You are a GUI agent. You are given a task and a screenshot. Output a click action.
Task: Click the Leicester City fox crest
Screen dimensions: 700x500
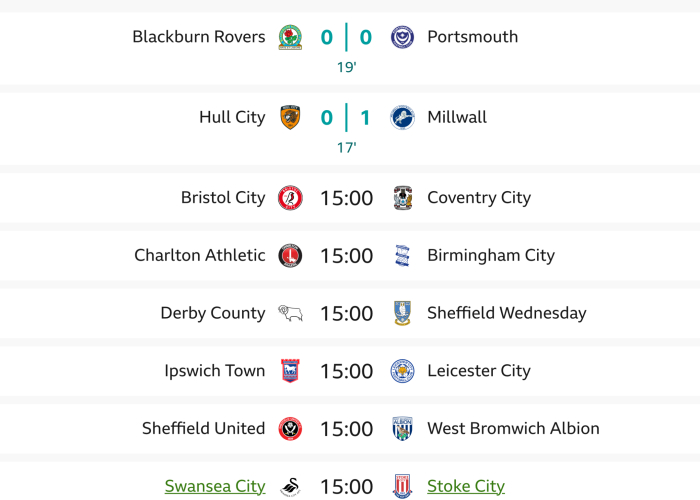tap(402, 371)
